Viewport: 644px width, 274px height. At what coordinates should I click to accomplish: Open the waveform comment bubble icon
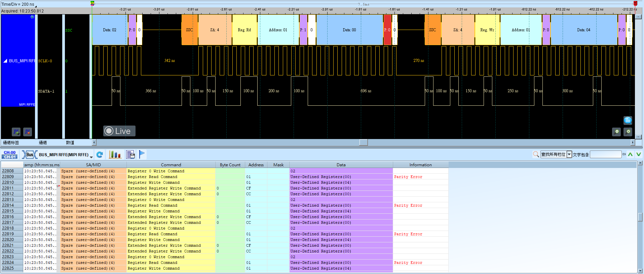[x=628, y=120]
